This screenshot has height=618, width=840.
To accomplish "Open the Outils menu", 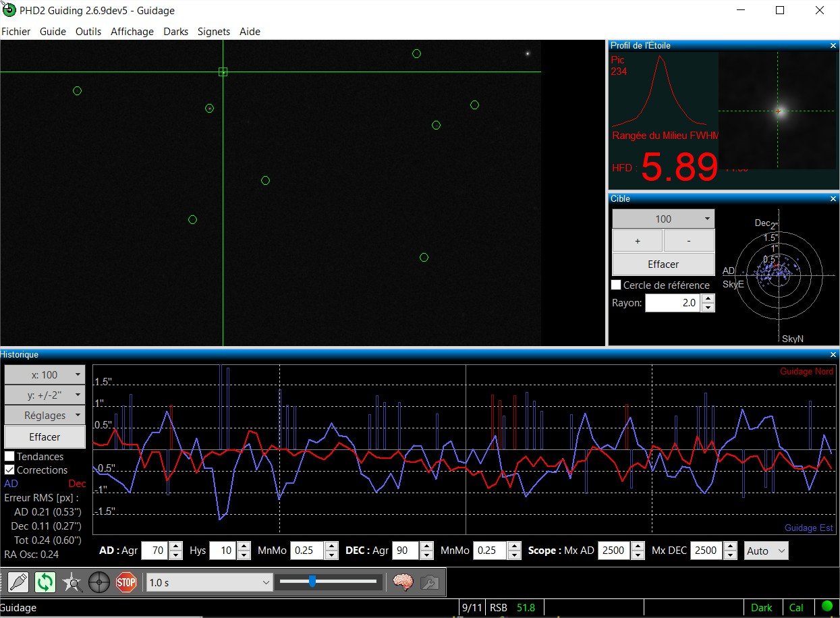I will (88, 31).
